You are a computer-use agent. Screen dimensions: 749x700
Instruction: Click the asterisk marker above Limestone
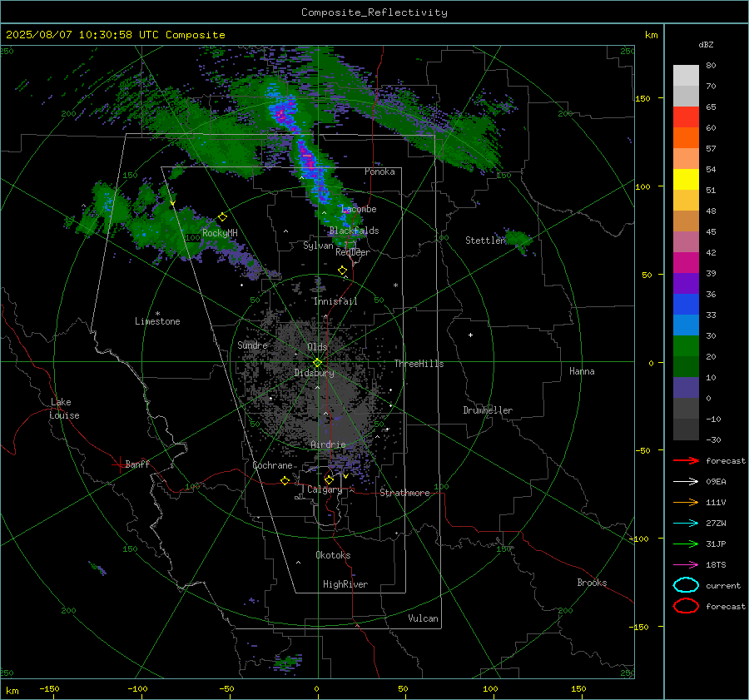click(x=157, y=314)
